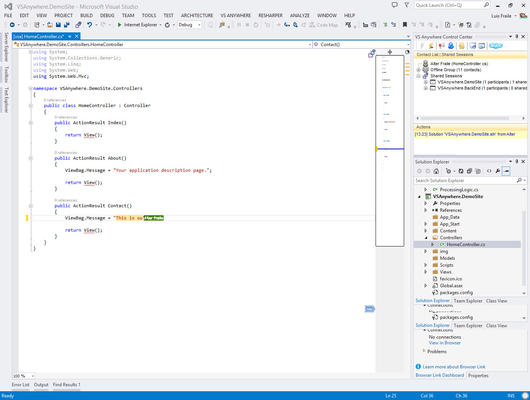Image resolution: width=530 pixels, height=400 pixels.
Task: Click the Properties wrench icon in Solution Explorer
Action: [498, 171]
